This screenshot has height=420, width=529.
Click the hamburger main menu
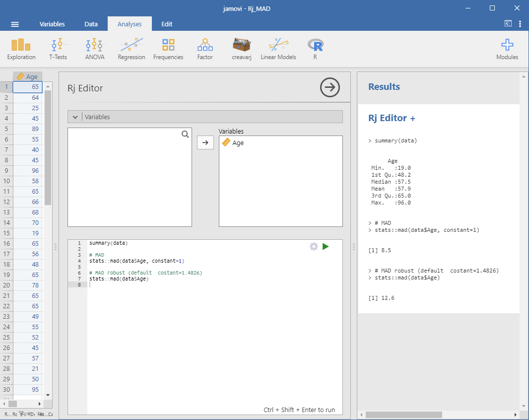tap(15, 24)
